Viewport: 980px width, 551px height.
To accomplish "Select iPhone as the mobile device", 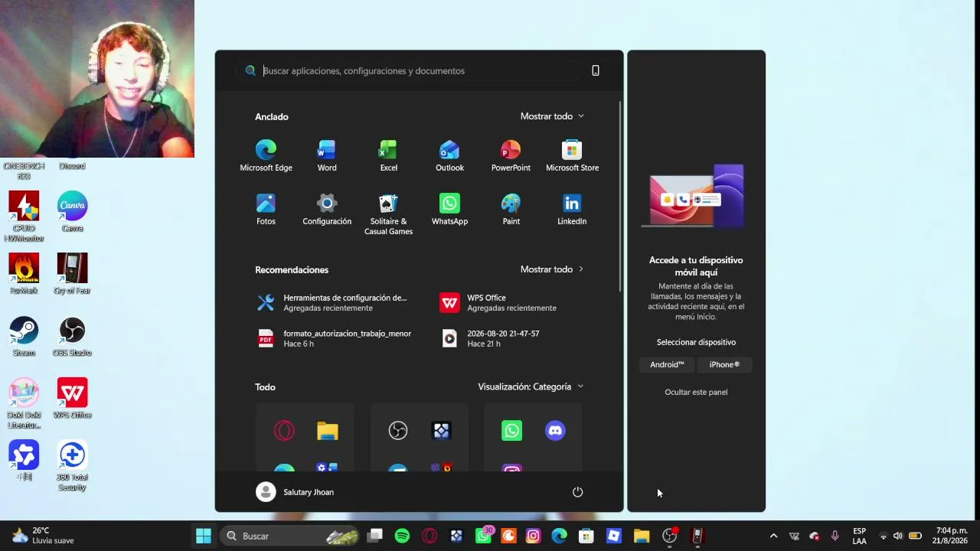I will pos(724,364).
